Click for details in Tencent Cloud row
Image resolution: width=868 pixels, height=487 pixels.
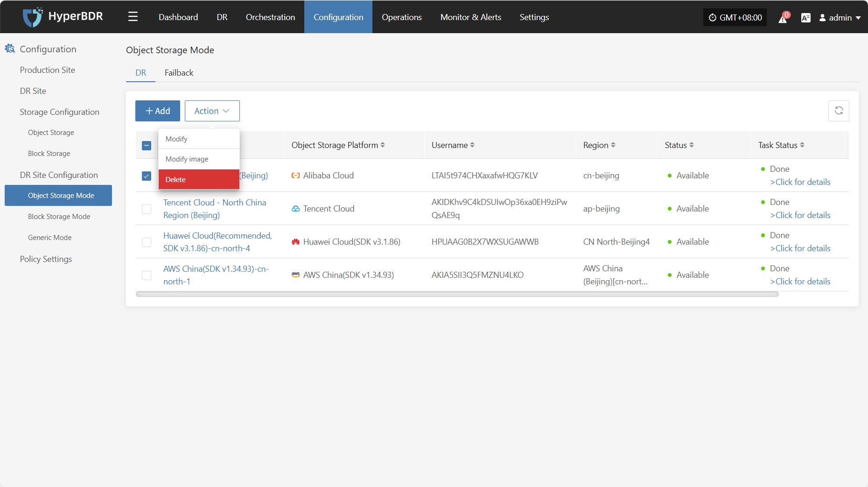point(800,215)
